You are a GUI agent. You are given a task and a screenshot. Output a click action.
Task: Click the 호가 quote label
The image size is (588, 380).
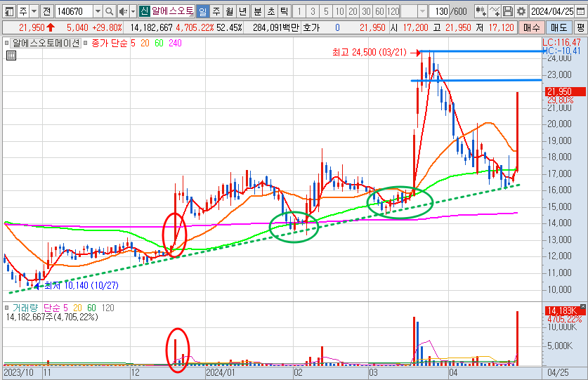311,27
